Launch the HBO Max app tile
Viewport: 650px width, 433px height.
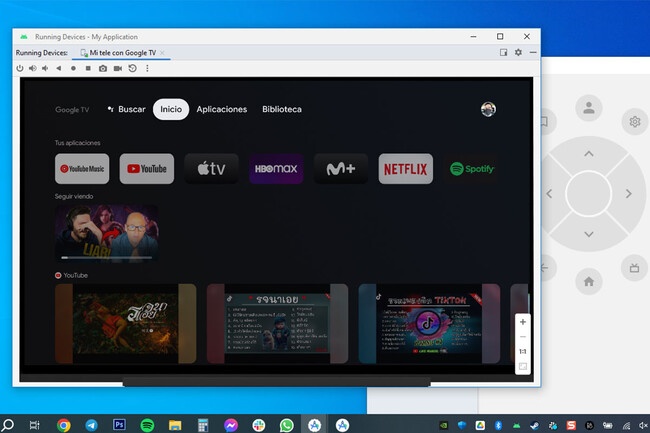276,169
